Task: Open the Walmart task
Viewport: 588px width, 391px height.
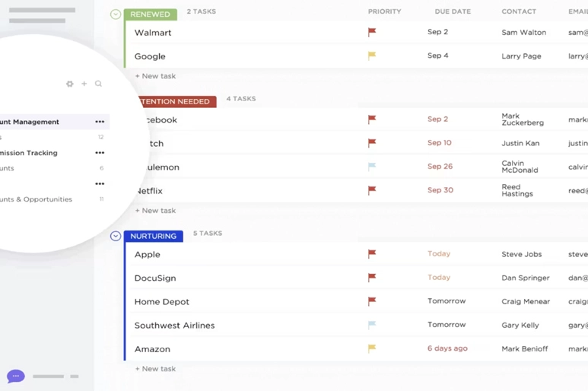Action: click(153, 33)
